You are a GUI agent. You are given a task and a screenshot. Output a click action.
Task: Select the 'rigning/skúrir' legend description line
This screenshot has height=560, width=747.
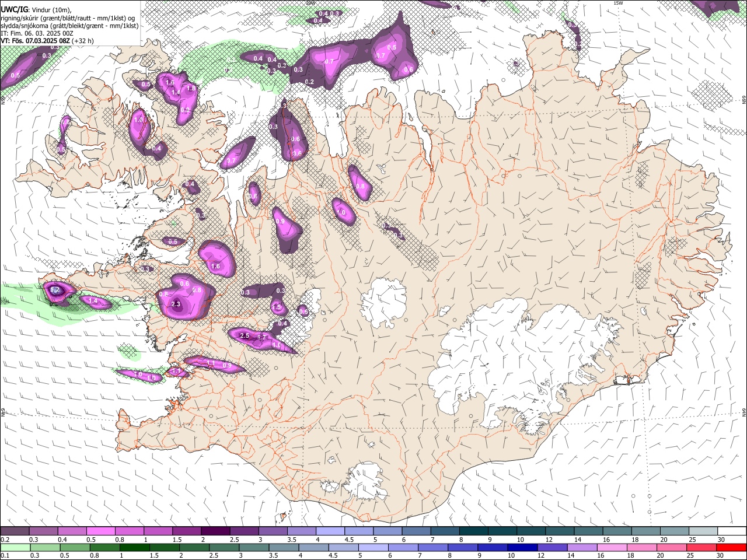click(x=69, y=17)
